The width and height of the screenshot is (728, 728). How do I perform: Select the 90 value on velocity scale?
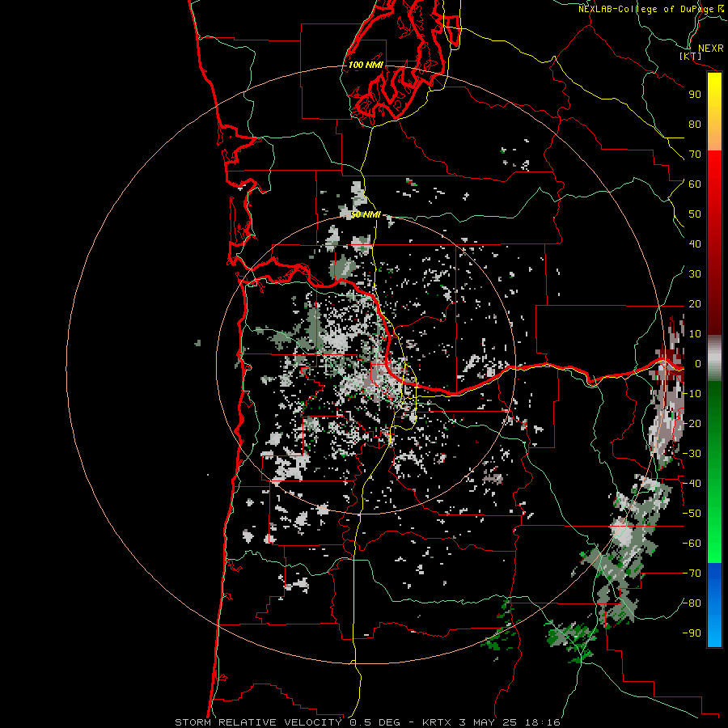(x=695, y=95)
